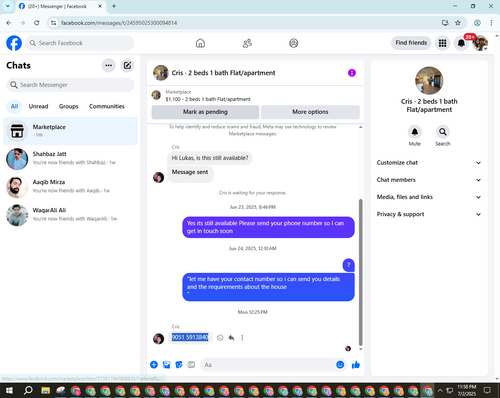Switch to the Communities chats filter
Viewport: 500px width, 398px height.
(107, 106)
